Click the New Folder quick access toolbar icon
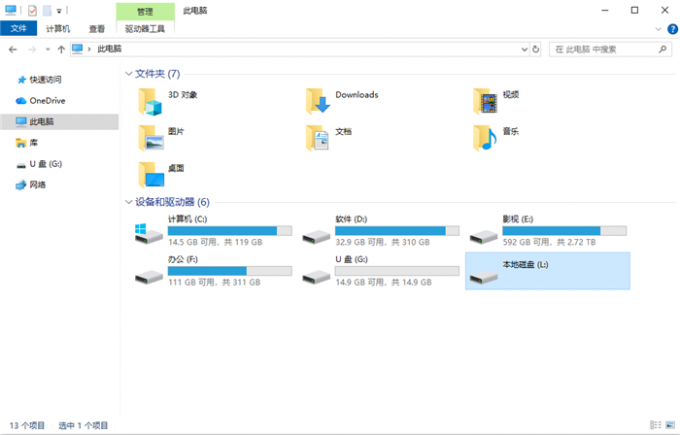The width and height of the screenshot is (680, 435). click(47, 10)
